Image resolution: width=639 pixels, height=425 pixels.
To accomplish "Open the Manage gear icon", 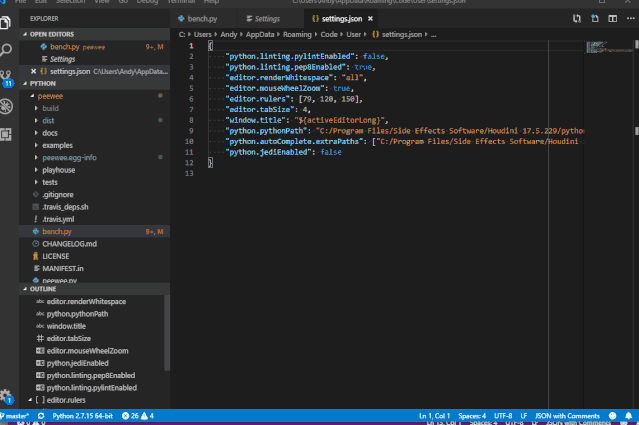I will pyautogui.click(x=6, y=396).
